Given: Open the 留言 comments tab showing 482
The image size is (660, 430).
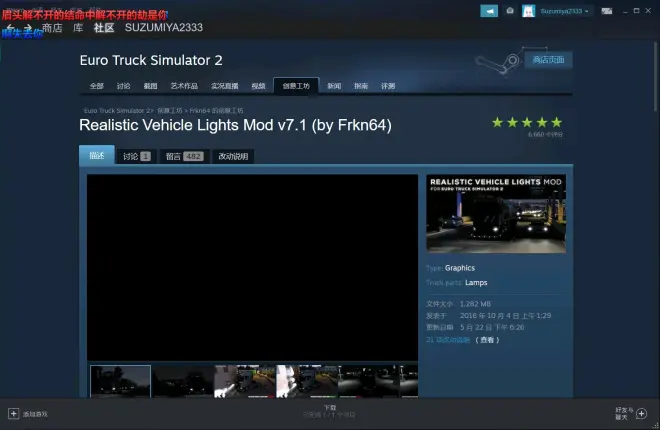Looking at the screenshot, I should point(180,156).
